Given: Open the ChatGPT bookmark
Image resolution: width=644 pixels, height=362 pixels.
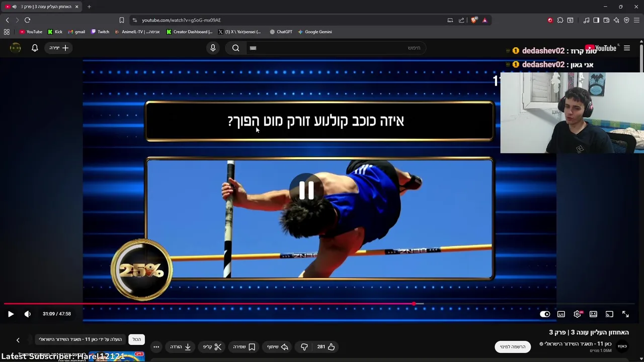Looking at the screenshot, I should (x=281, y=32).
